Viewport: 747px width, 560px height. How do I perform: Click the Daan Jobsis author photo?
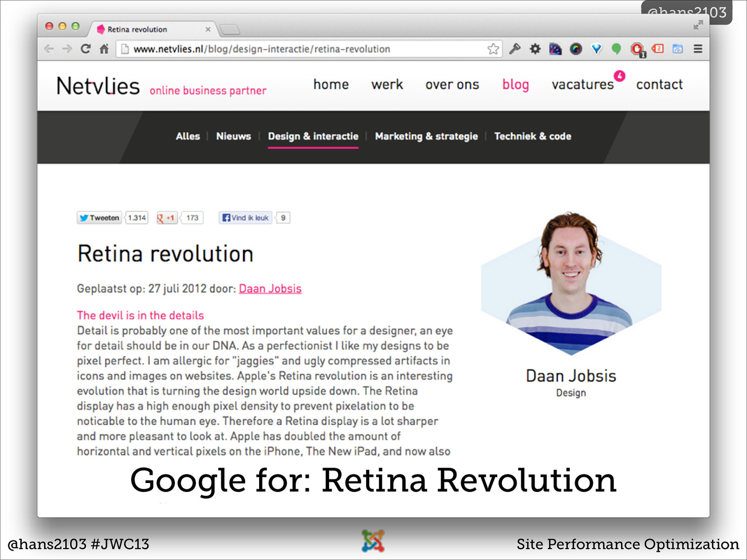[571, 284]
